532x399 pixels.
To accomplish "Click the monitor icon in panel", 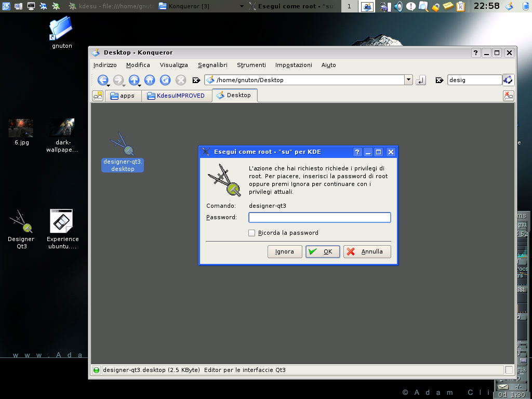I will coord(31,6).
